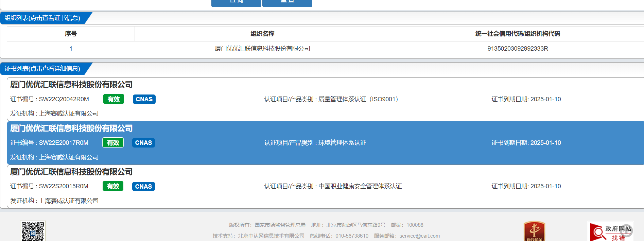Viewport: 644px width, 241px height.
Task: Click 发证机构 line under SW22S20015R0M
Action: [x=54, y=201]
